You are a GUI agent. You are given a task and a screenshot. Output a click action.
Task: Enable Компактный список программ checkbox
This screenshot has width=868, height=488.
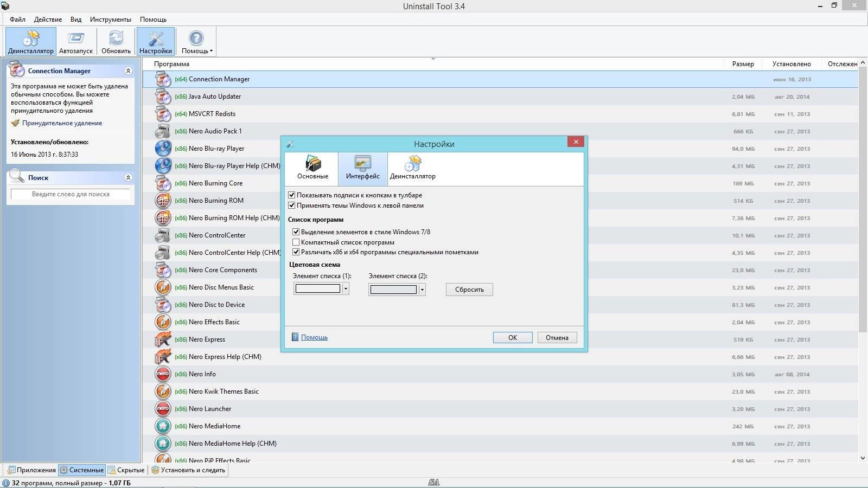click(296, 242)
